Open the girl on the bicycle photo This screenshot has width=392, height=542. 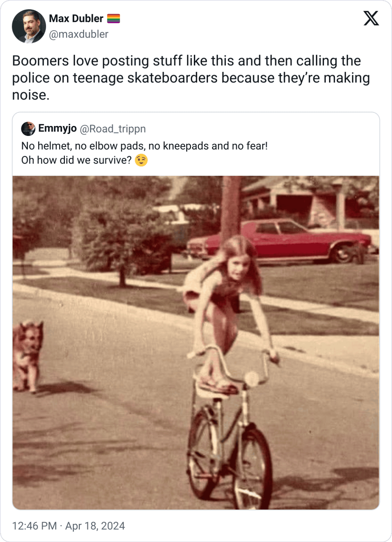pos(196,343)
